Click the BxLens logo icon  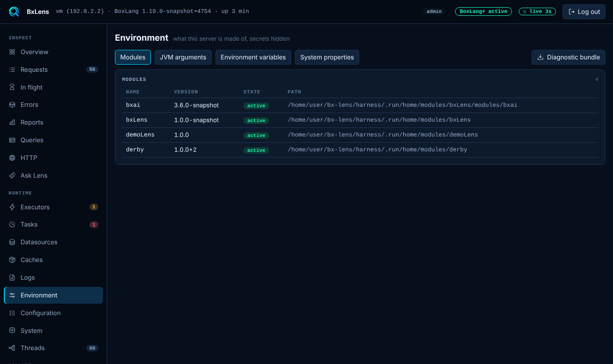14,11
